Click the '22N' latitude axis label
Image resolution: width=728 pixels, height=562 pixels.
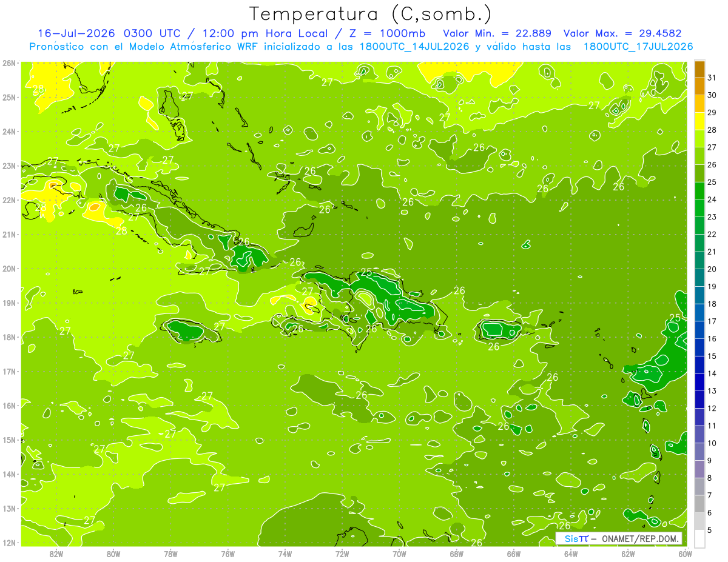point(9,200)
